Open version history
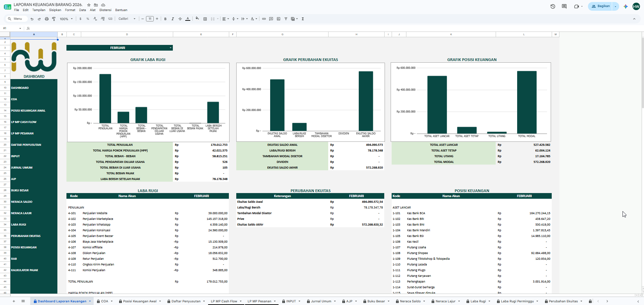Viewport: 644px width, 305px height. (x=553, y=6)
